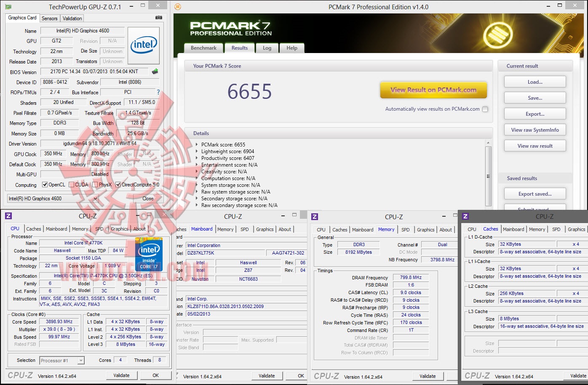This screenshot has width=588, height=385.
Task: Click the Export saved... button
Action: point(535,194)
